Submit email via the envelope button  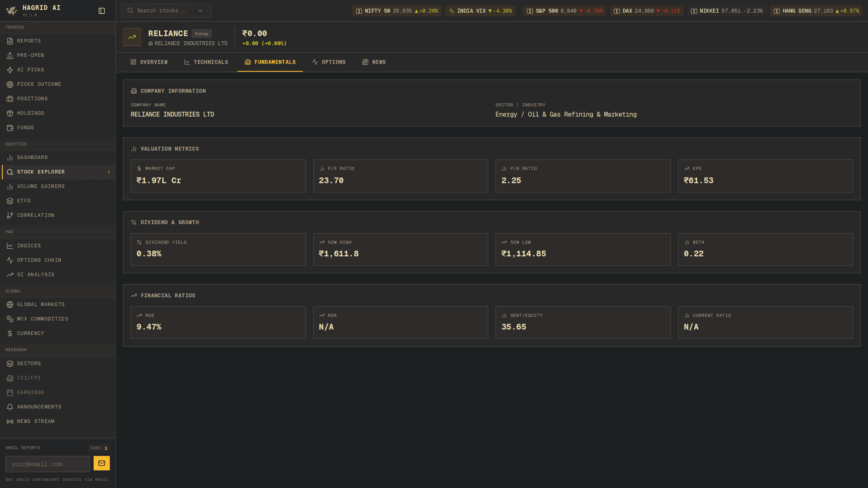(102, 463)
